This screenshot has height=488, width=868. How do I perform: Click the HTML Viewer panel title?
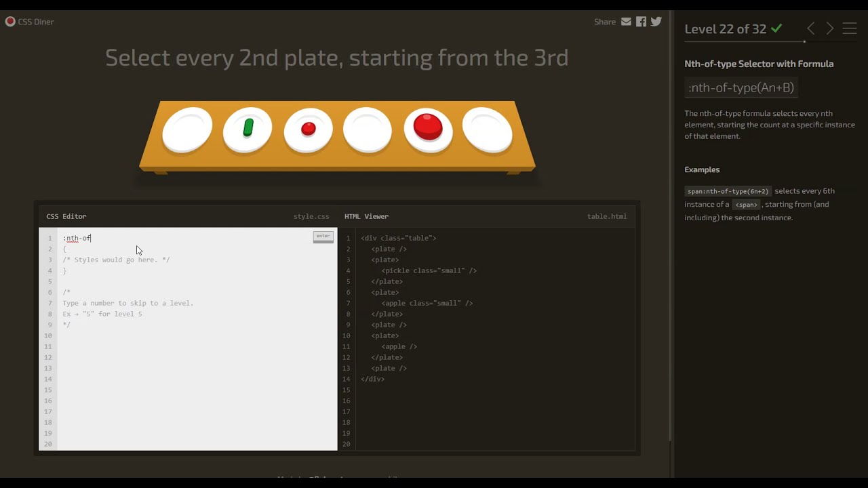[x=366, y=216]
